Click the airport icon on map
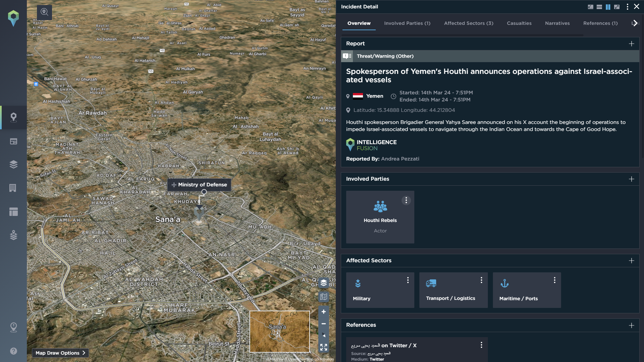This screenshot has width=644, height=362. tap(36, 84)
